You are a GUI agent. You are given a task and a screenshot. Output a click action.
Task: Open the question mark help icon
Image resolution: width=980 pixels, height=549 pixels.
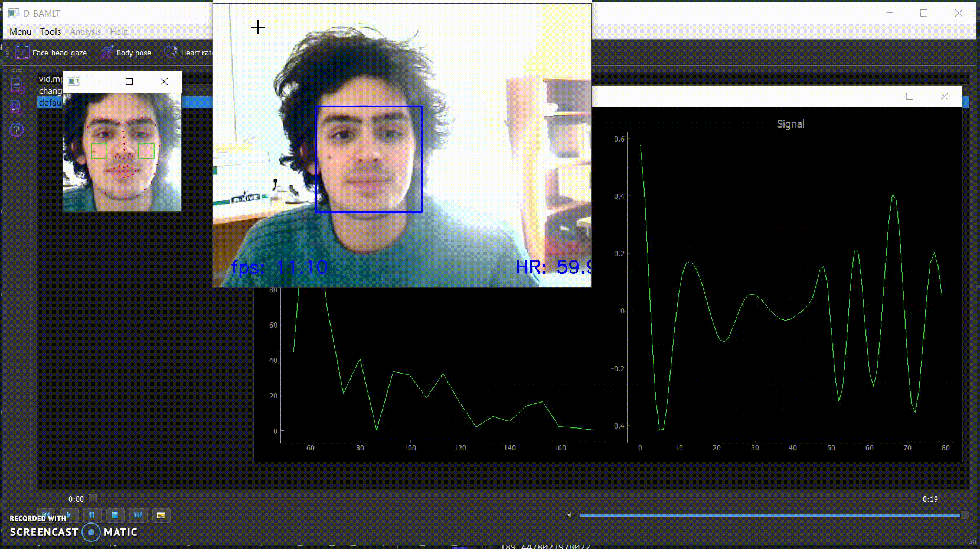17,129
